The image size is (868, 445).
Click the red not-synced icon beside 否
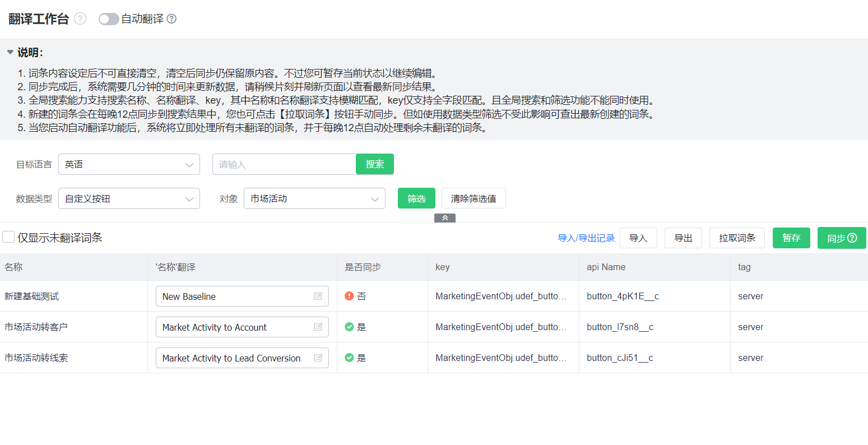(349, 296)
